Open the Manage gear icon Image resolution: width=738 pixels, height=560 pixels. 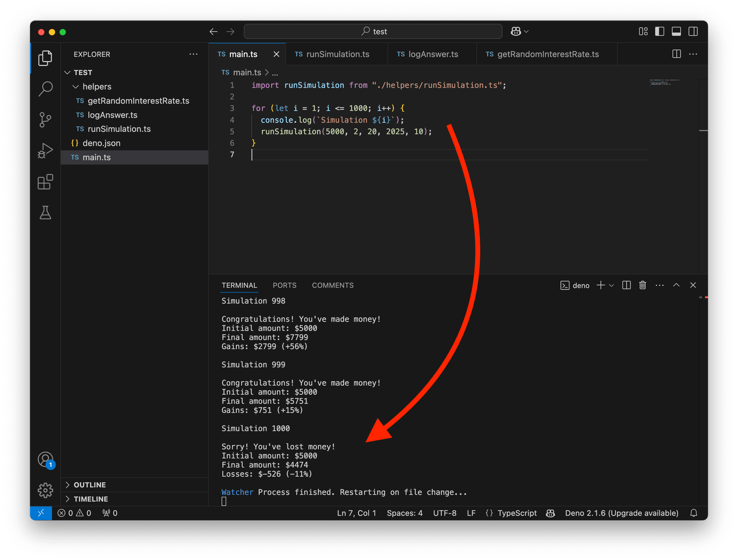(45, 490)
